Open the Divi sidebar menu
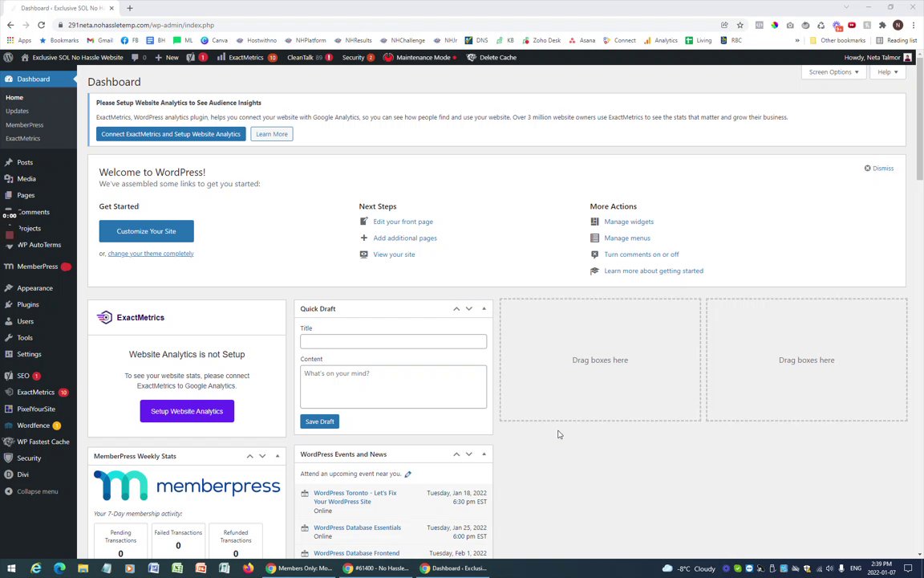This screenshot has height=578, width=924. tap(22, 474)
